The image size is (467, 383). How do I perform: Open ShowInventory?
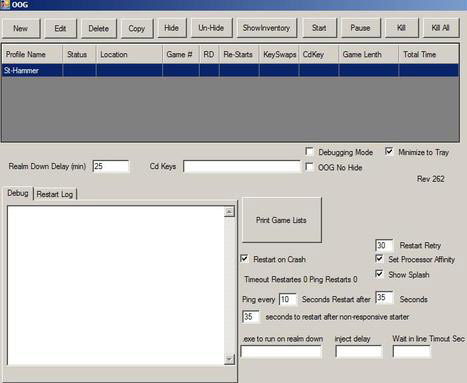click(x=266, y=28)
